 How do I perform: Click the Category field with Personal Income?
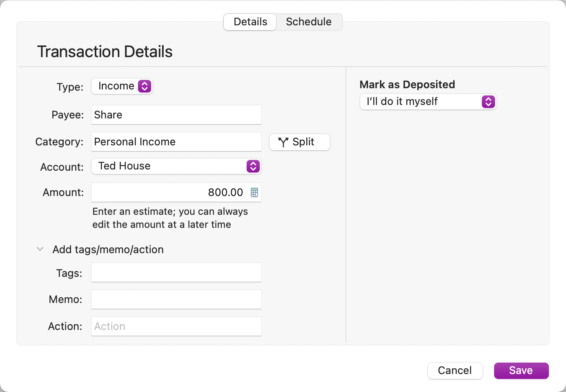pos(176,142)
